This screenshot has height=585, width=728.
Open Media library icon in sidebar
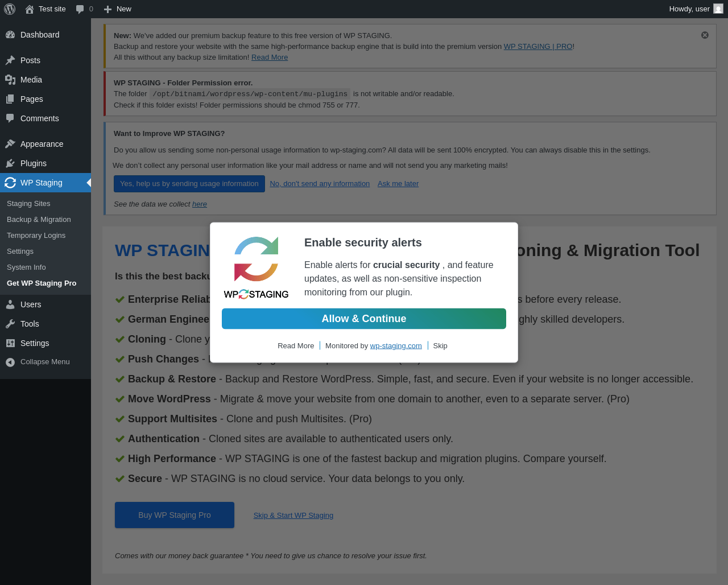(x=10, y=80)
